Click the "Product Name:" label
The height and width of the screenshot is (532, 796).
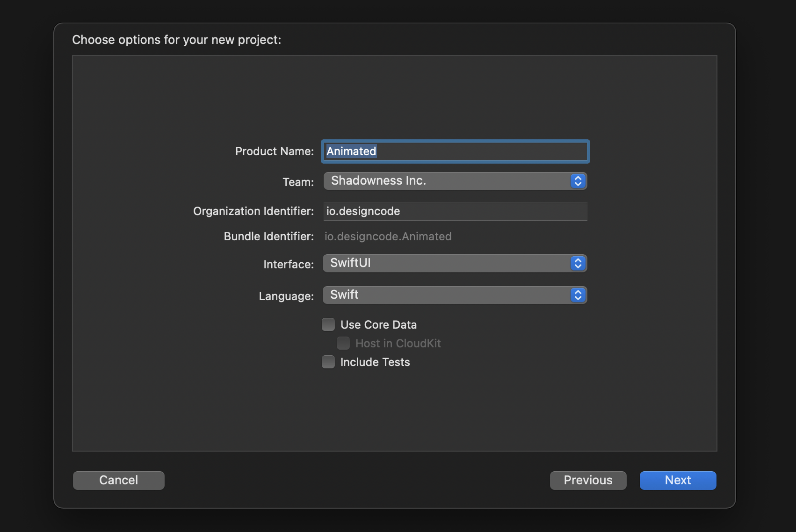point(274,151)
